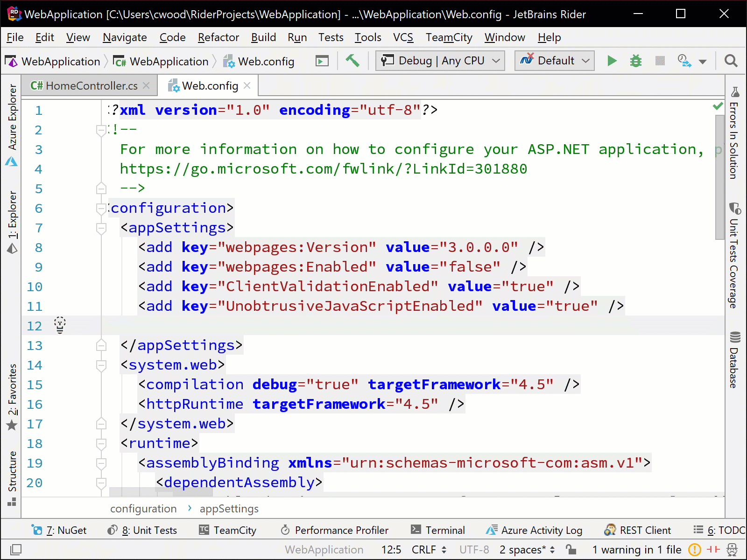Start debugging with the bug icon
This screenshot has height=560, width=747.
[635, 61]
